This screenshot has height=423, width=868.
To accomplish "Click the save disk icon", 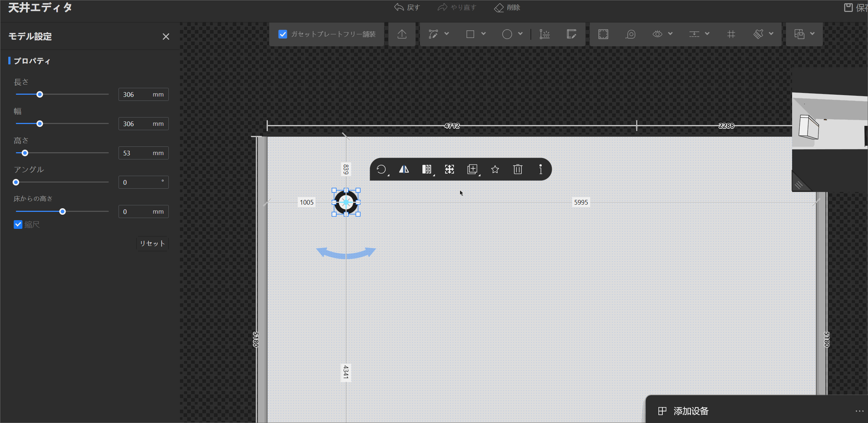I will click(x=848, y=8).
